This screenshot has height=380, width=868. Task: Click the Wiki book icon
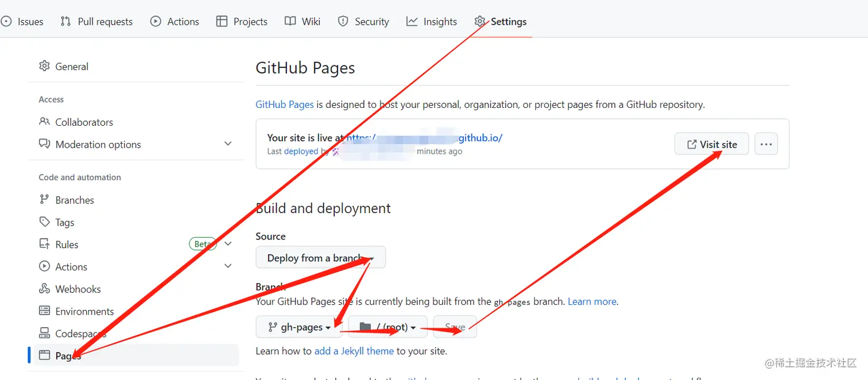290,22
